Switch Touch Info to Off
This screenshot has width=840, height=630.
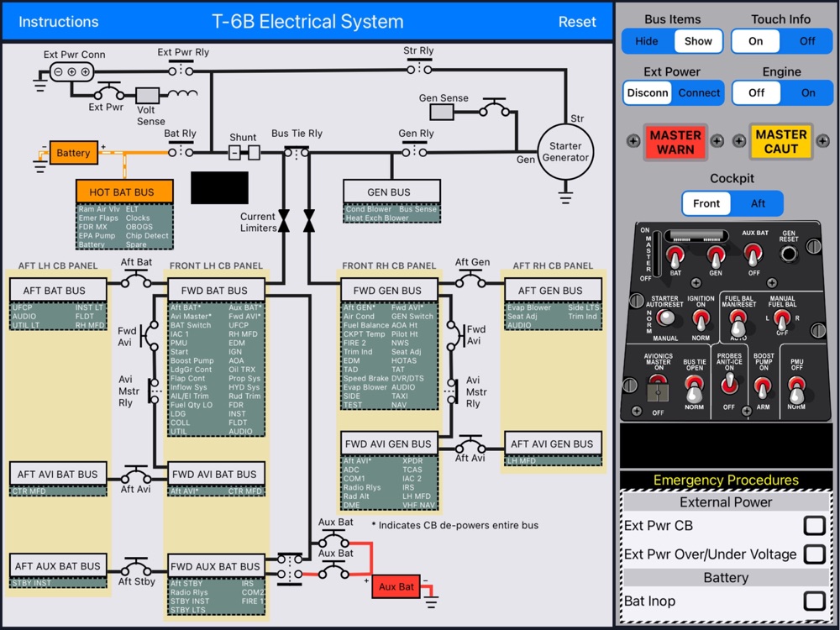pyautogui.click(x=806, y=41)
